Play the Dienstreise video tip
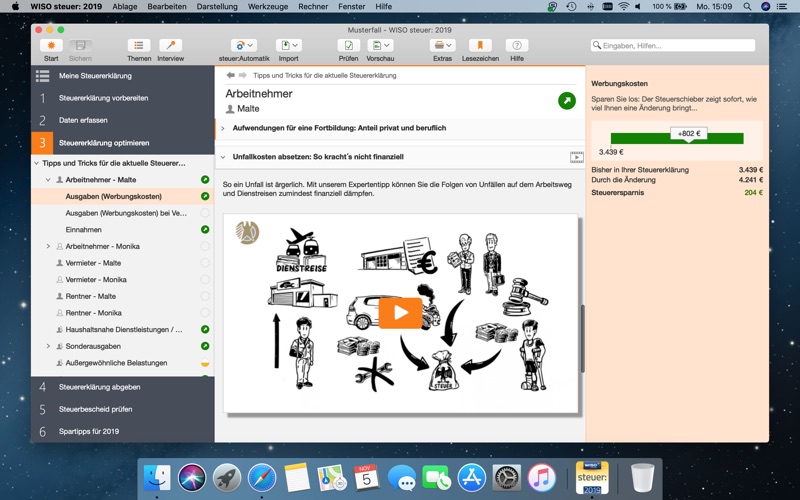The width and height of the screenshot is (800, 500). point(400,313)
